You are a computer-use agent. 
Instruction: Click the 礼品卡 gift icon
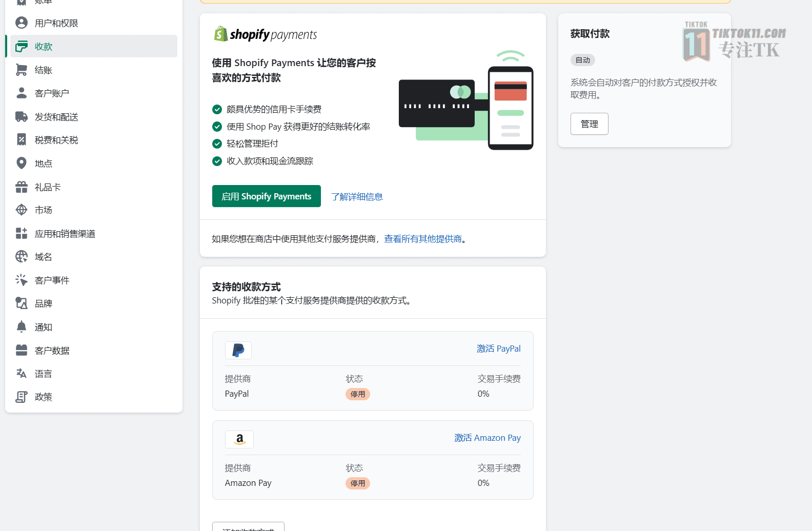click(x=22, y=187)
